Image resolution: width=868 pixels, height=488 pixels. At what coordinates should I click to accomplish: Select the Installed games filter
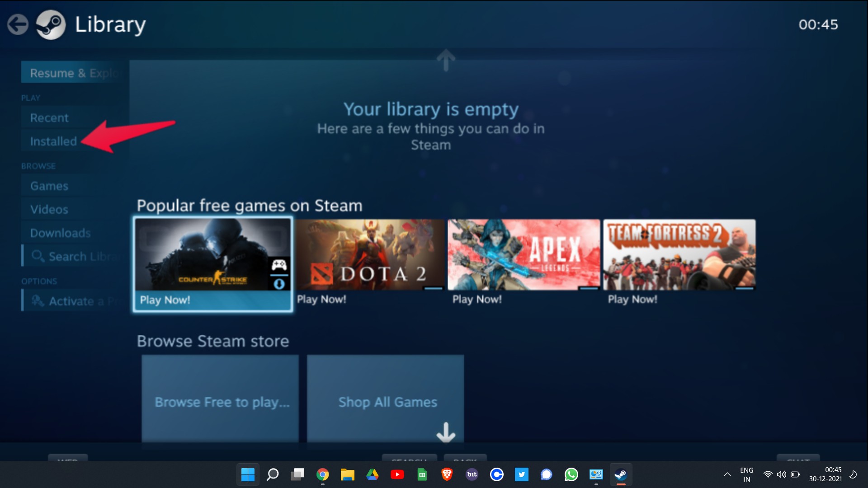(53, 141)
